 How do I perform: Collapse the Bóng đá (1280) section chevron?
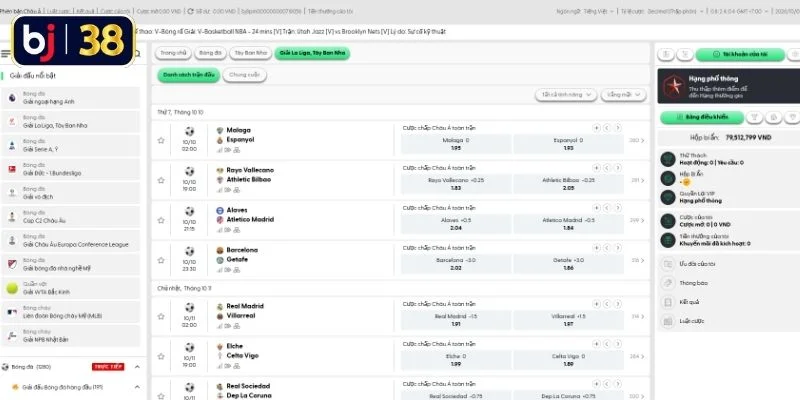point(137,367)
